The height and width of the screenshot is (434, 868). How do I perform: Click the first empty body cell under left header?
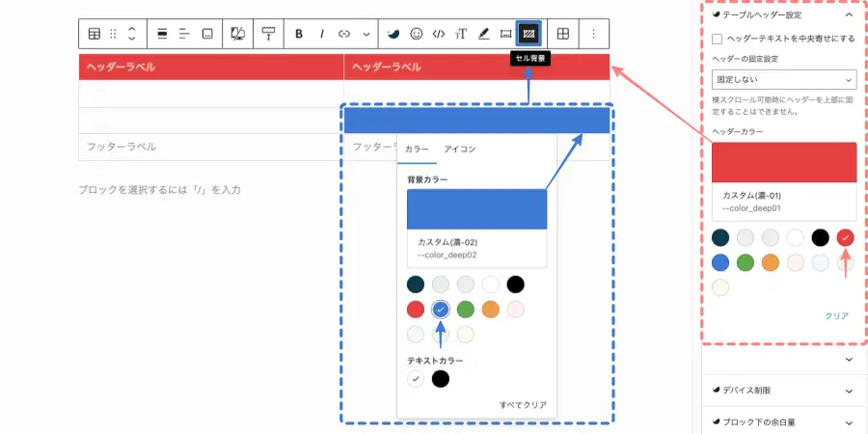coord(211,94)
